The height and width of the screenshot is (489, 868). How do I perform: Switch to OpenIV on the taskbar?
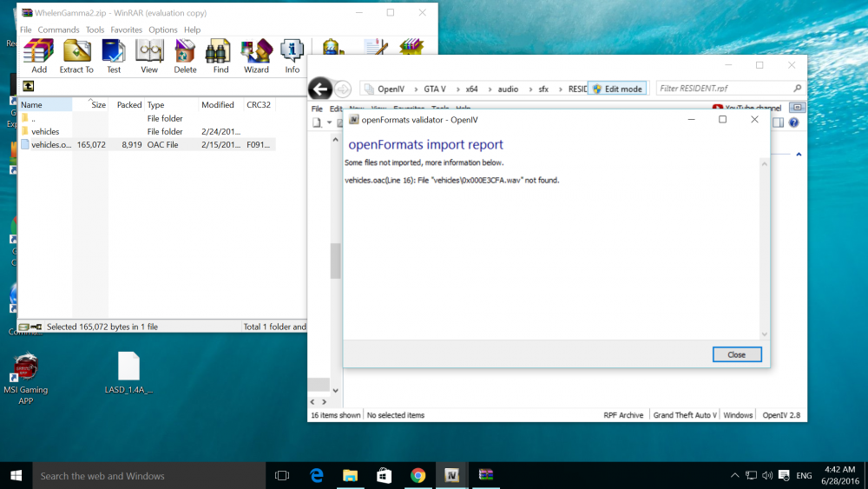click(451, 475)
